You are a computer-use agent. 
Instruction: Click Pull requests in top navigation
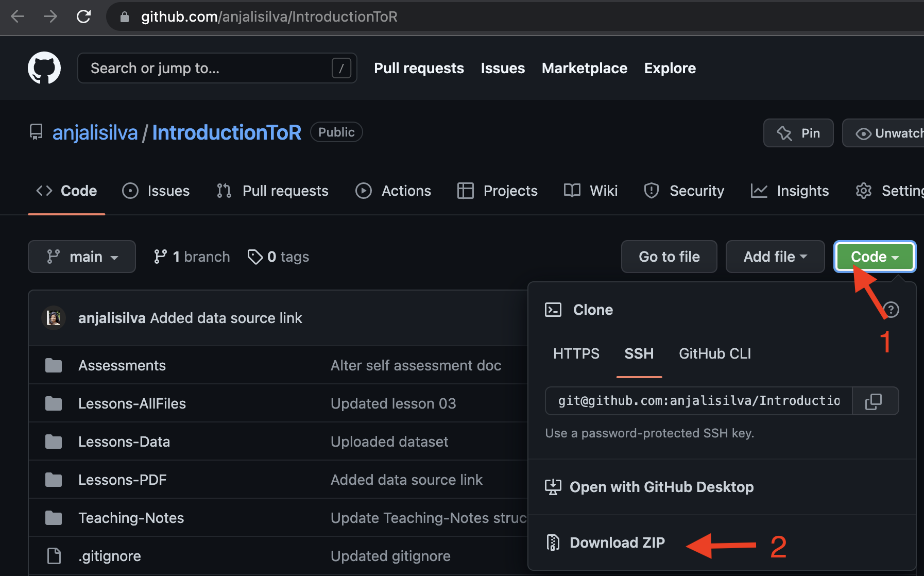(419, 68)
